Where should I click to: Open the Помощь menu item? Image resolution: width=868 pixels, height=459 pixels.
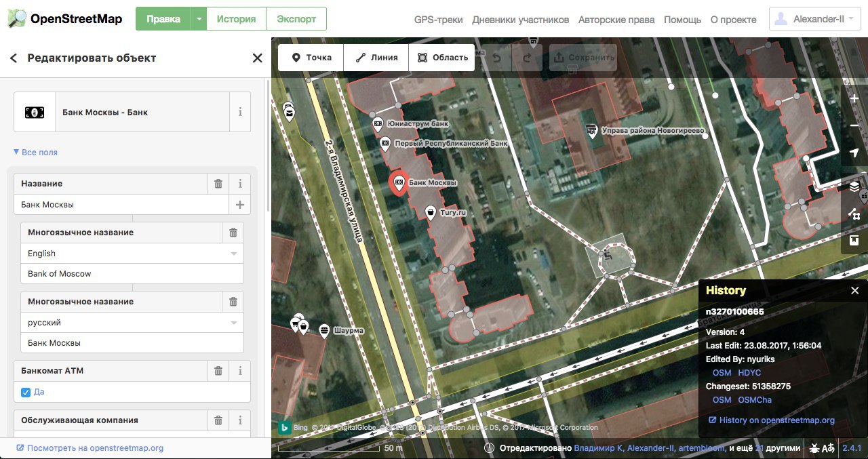(x=682, y=20)
